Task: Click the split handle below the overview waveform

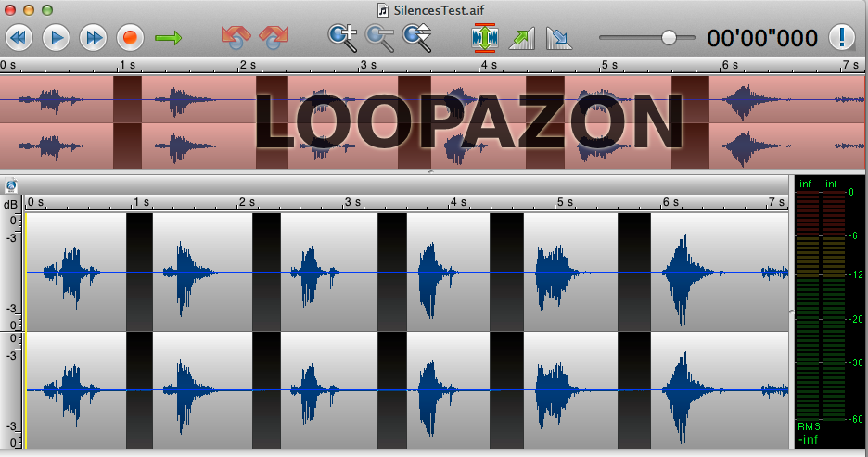Action: [430, 172]
